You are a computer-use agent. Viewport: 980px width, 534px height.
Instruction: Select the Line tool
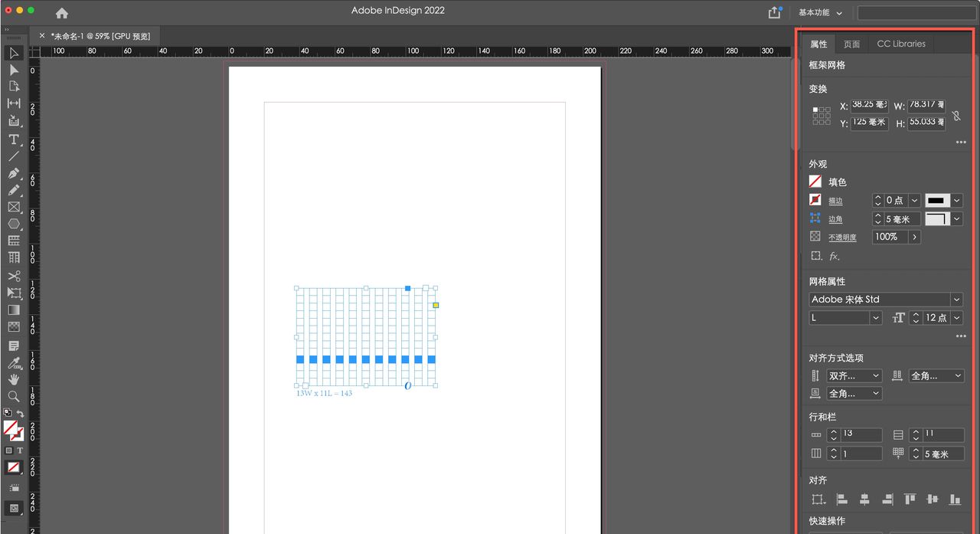click(14, 156)
